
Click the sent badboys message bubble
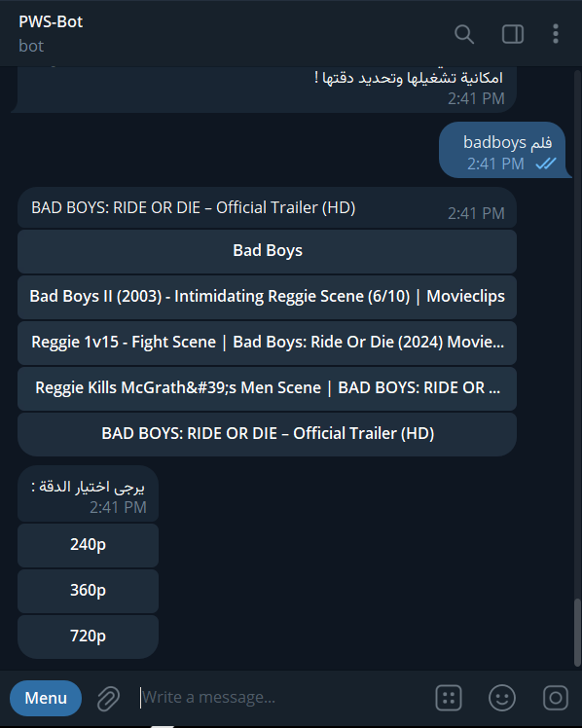(502, 150)
